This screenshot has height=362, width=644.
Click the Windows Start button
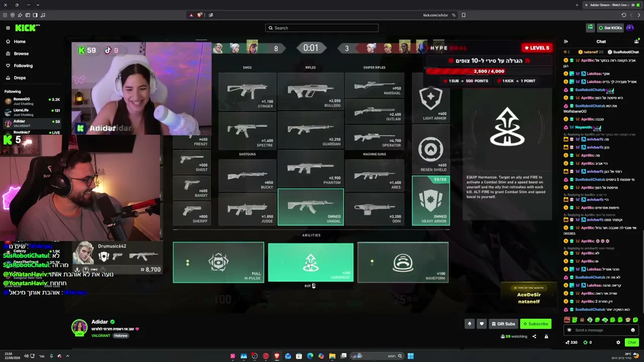click(x=411, y=356)
